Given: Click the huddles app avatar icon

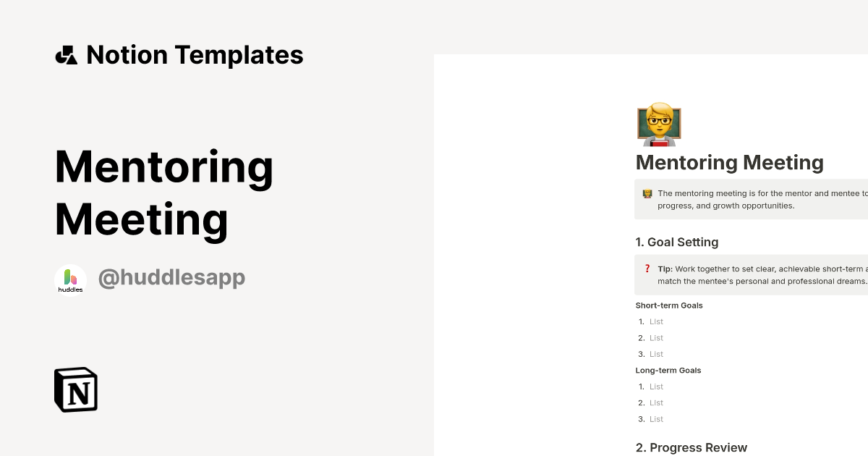Looking at the screenshot, I should coord(71,280).
